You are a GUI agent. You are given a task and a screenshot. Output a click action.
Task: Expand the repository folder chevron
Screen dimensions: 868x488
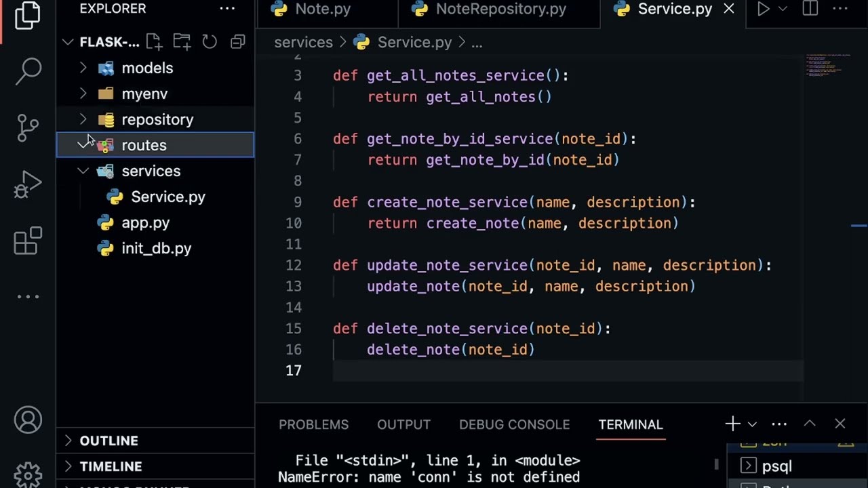[83, 119]
